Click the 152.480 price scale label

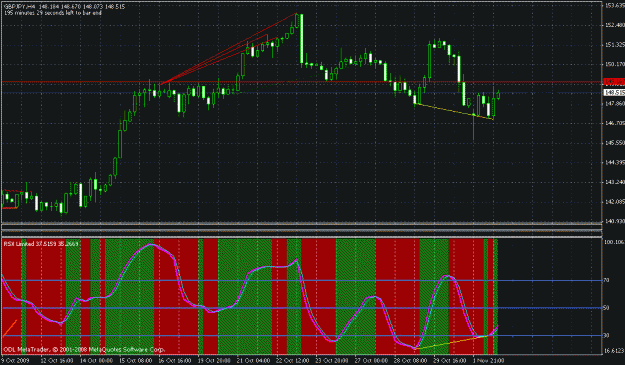point(615,25)
